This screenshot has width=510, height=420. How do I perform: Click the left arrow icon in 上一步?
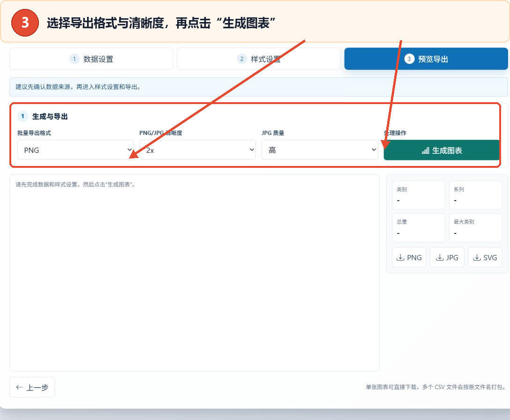(x=20, y=387)
